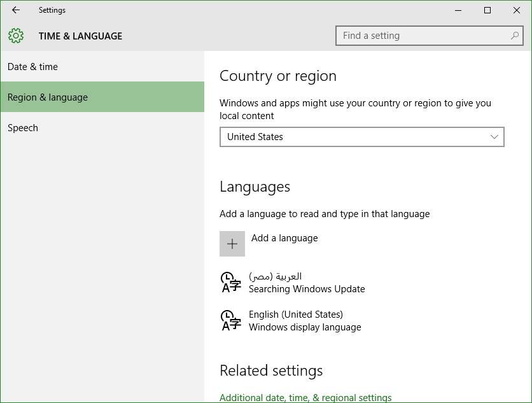Click the Country or region heading
Image resolution: width=532 pixels, height=403 pixels.
pyautogui.click(x=278, y=76)
